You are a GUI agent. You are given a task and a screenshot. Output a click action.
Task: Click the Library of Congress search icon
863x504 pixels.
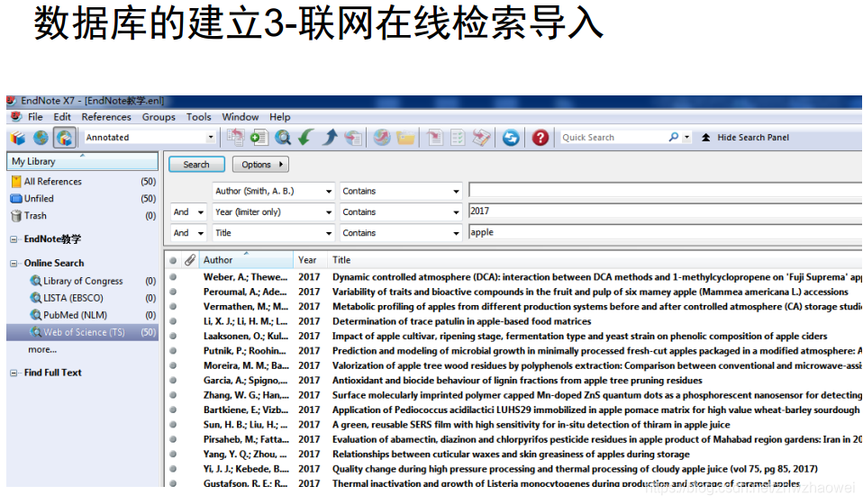point(36,281)
